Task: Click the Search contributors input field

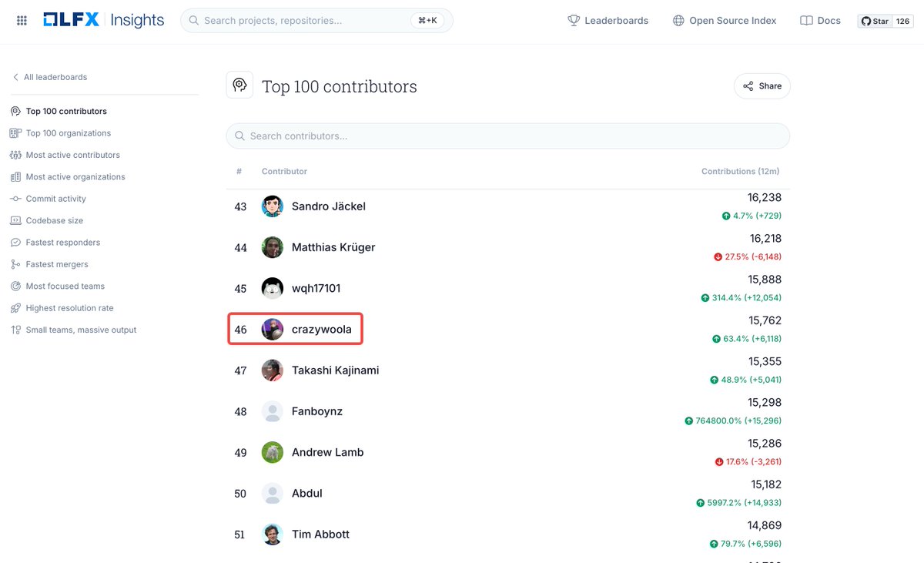Action: point(508,136)
